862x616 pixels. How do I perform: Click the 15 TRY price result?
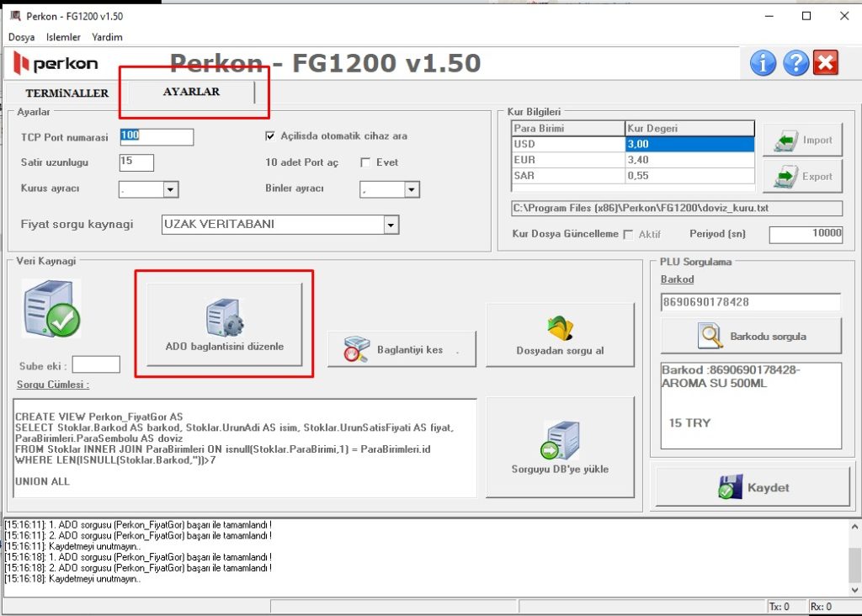pos(689,423)
